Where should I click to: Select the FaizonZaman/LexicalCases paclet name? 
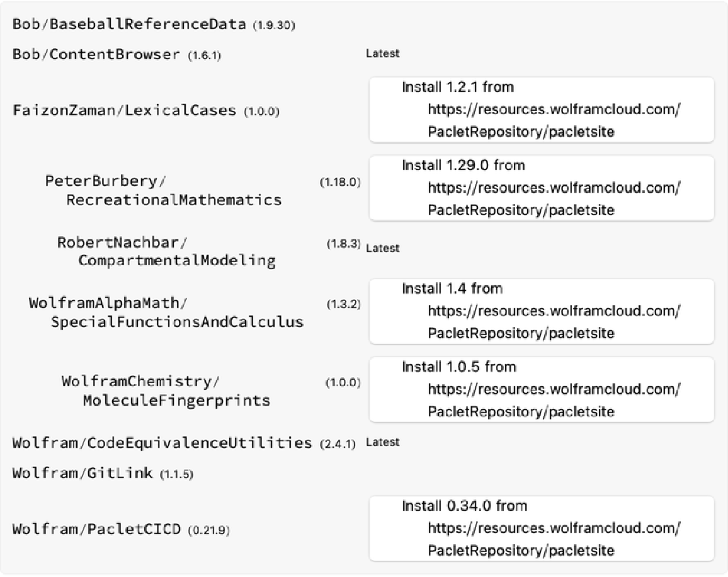(125, 111)
